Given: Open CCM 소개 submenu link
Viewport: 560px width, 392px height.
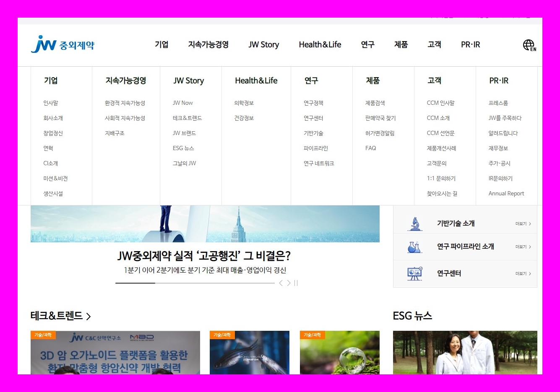Looking at the screenshot, I should (438, 118).
